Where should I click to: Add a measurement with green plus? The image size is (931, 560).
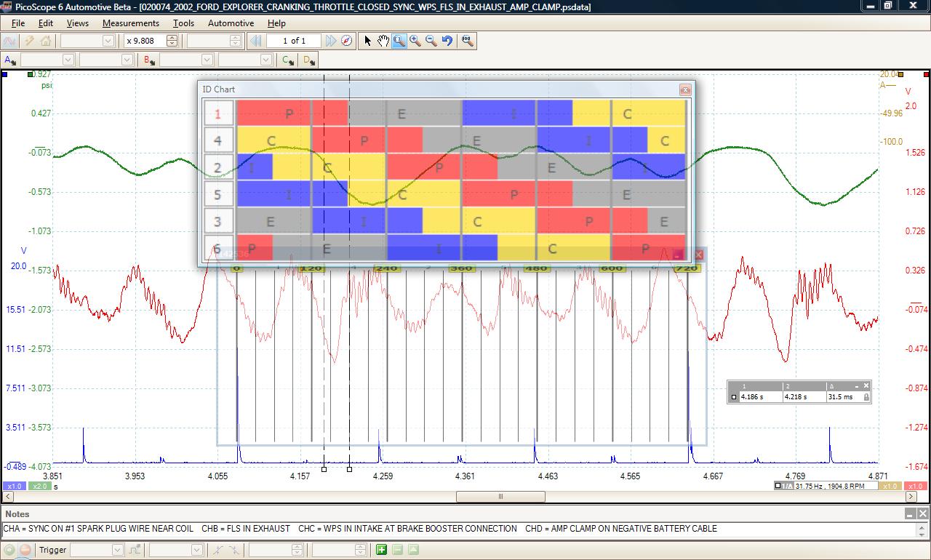tap(382, 550)
